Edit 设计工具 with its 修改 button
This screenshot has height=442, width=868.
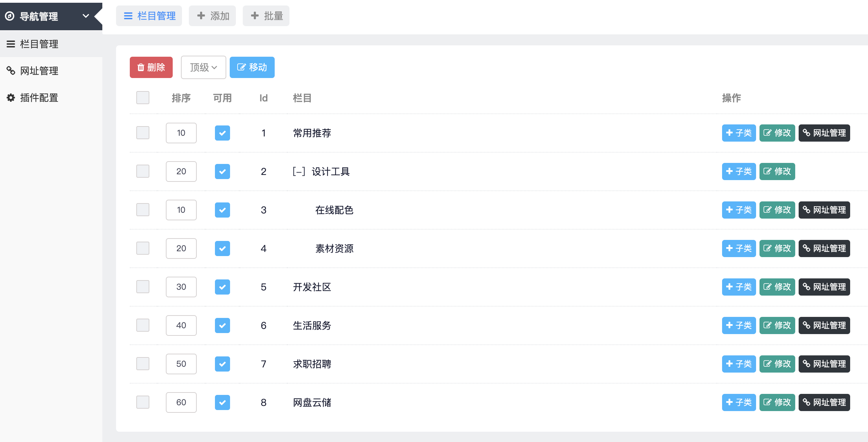(x=777, y=172)
